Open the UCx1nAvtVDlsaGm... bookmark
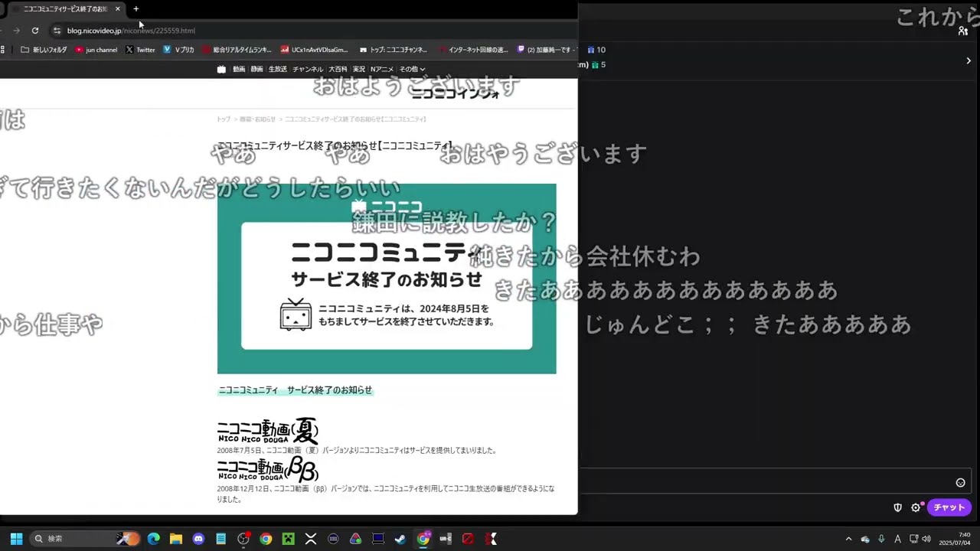The width and height of the screenshot is (980, 551). (314, 50)
